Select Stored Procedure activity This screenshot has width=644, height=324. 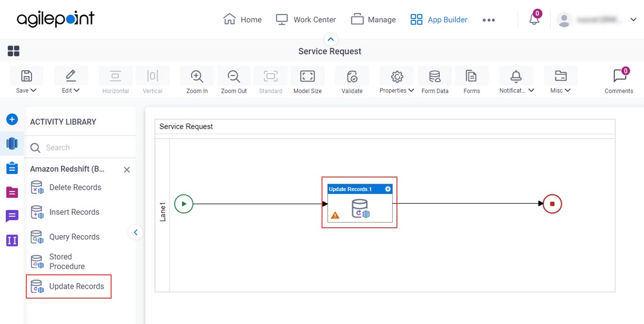(x=57, y=261)
